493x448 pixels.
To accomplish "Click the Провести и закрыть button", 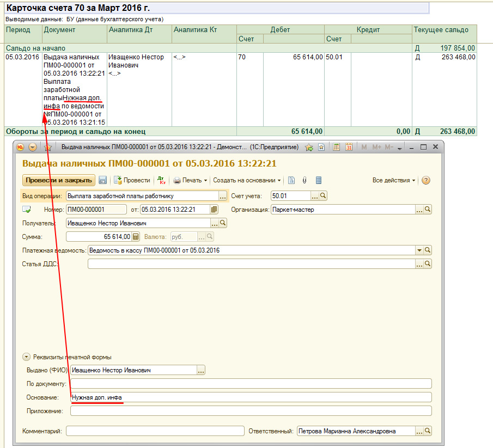I will pos(59,180).
